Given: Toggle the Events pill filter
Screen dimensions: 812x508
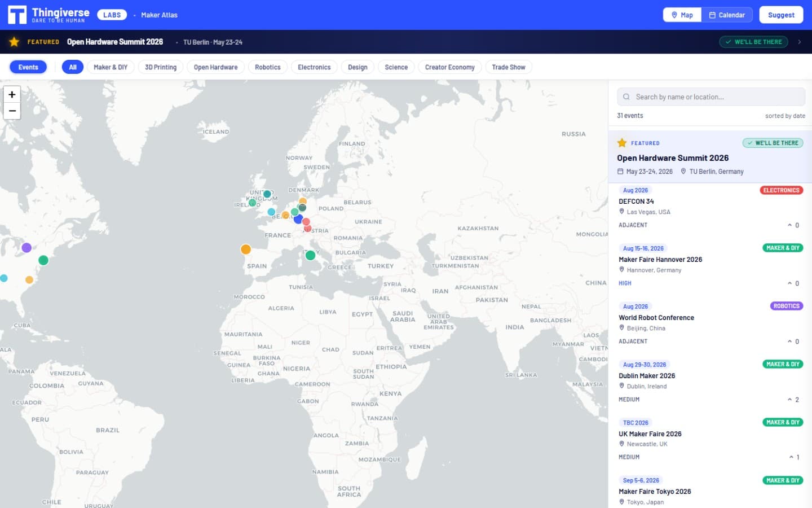Looking at the screenshot, I should [x=28, y=67].
